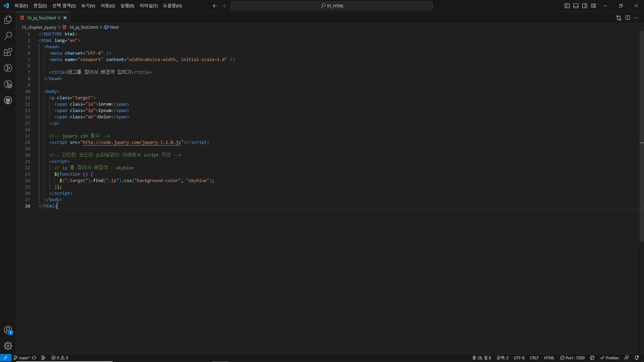
Task: Open the 터미널(T) menu
Action: tap(149, 6)
